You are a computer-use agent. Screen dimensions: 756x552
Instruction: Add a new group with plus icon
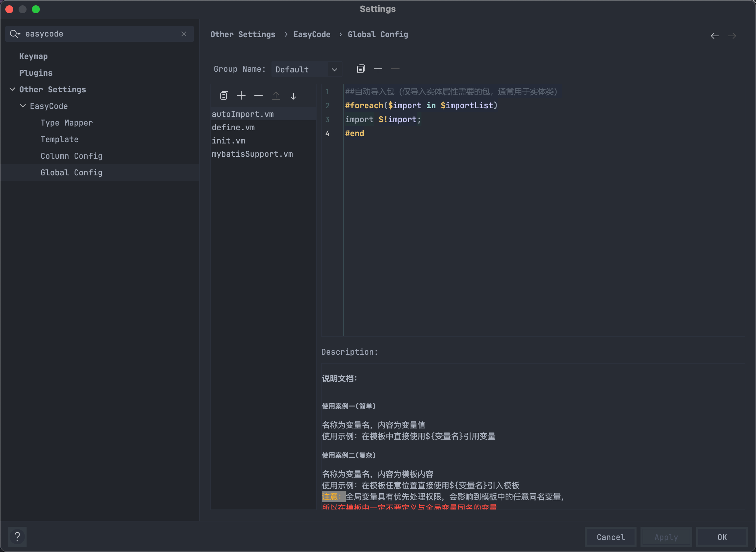[x=378, y=69]
